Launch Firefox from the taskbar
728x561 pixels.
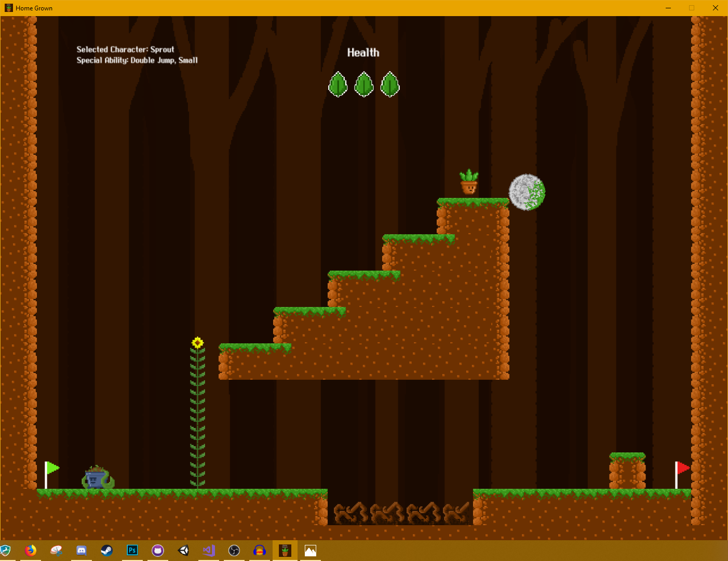tap(31, 551)
